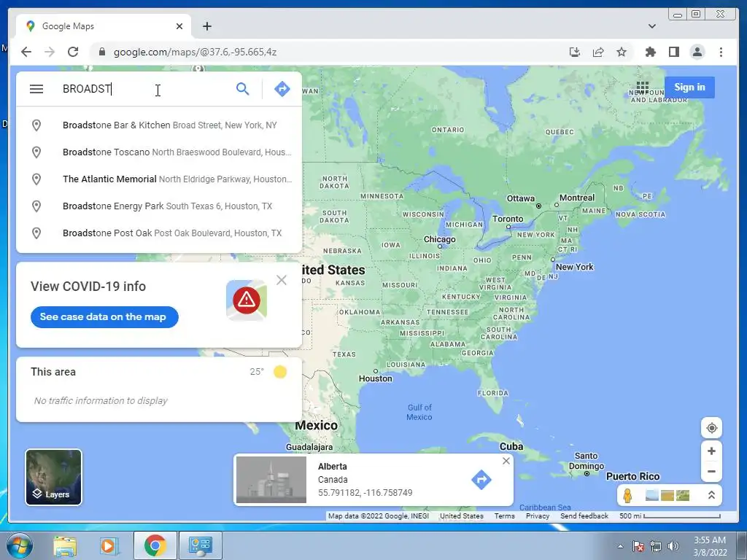The image size is (747, 560).
Task: Open the Google Maps hamburger menu
Action: (36, 89)
